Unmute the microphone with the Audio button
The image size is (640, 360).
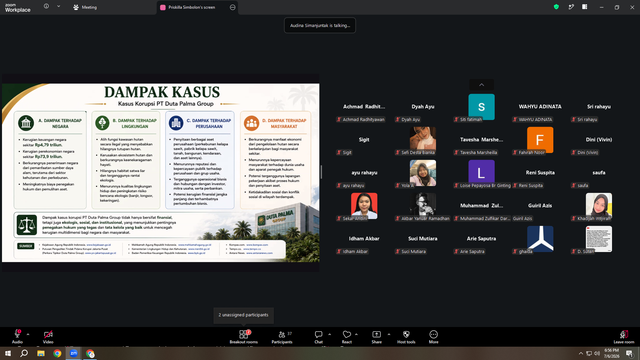[x=17, y=337]
